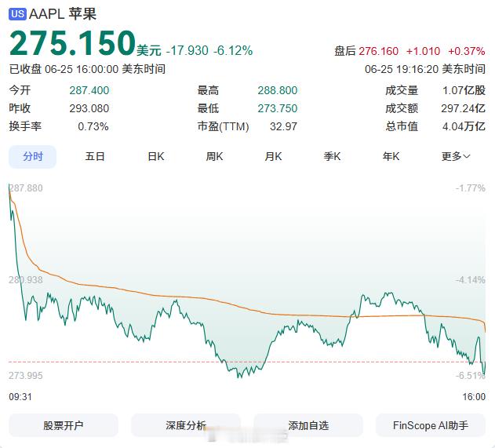Click the 市盈(TTM) label
This screenshot has height=448, width=495.
tap(224, 126)
